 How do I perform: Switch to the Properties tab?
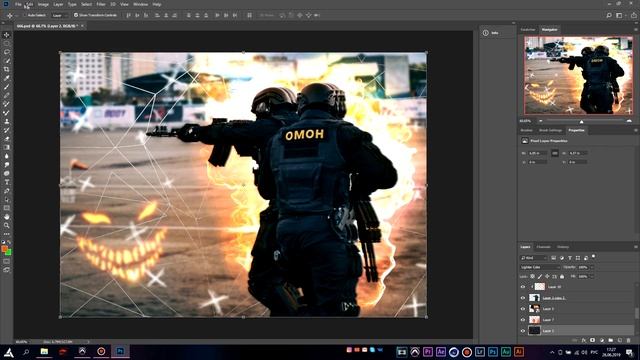click(576, 130)
